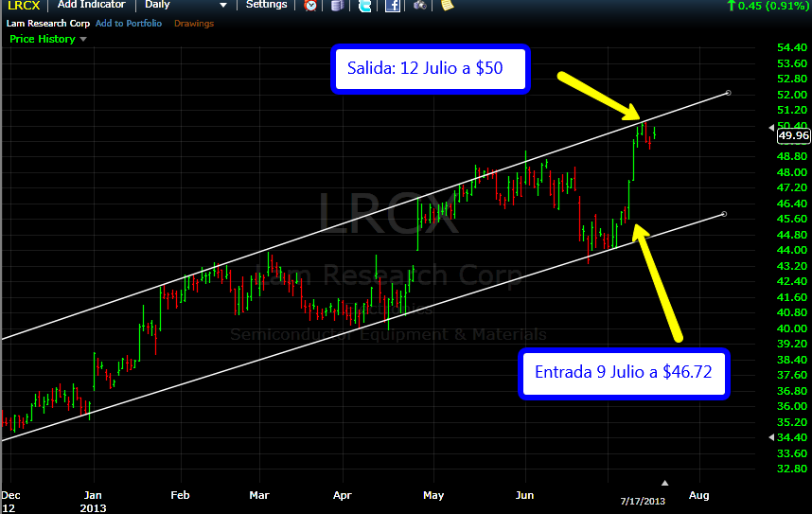Click the Add to Portfolio link
The width and height of the screenshot is (812, 514).
pos(128,24)
